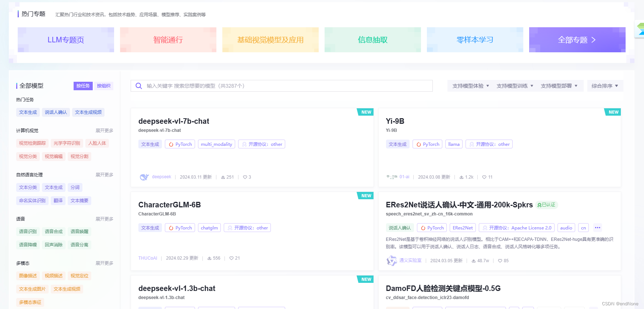Expand more 语音 tasks
Image resolution: width=644 pixels, height=309 pixels.
105,219
